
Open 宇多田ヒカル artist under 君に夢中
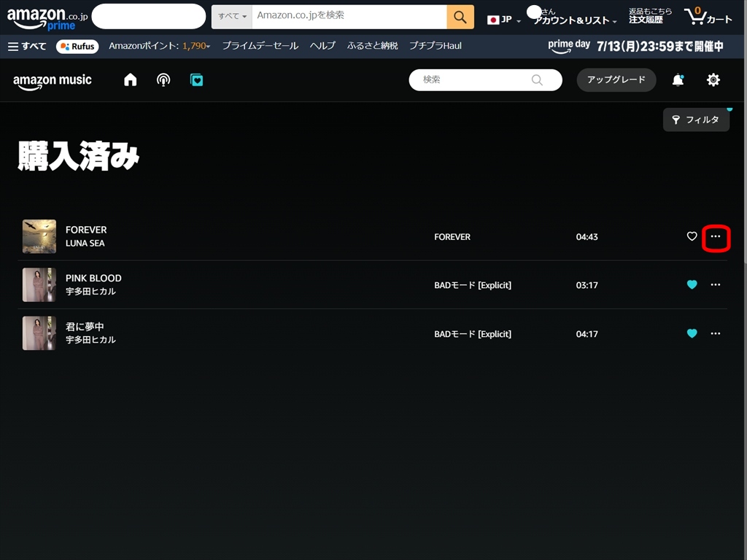[x=90, y=340]
